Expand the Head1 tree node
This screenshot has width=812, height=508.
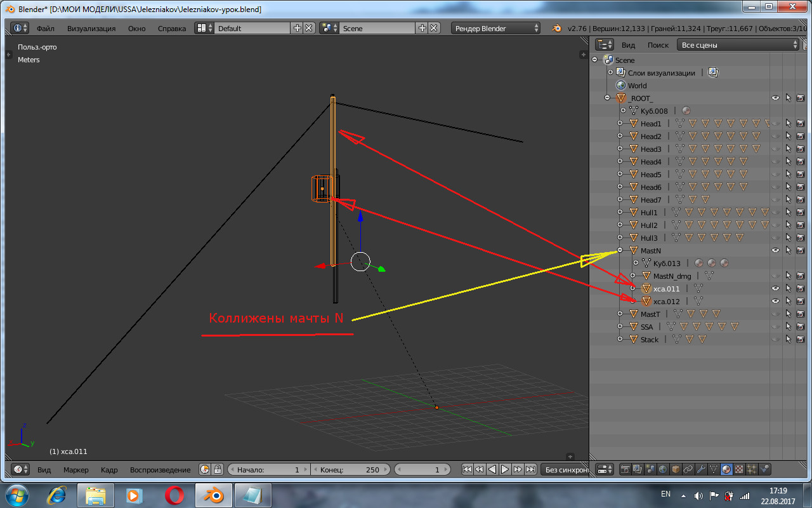click(x=620, y=124)
